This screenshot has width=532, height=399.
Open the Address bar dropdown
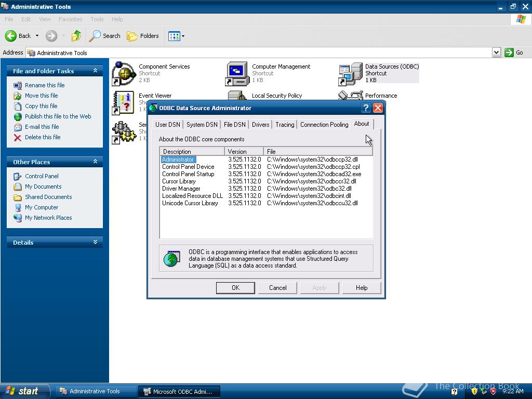click(496, 52)
